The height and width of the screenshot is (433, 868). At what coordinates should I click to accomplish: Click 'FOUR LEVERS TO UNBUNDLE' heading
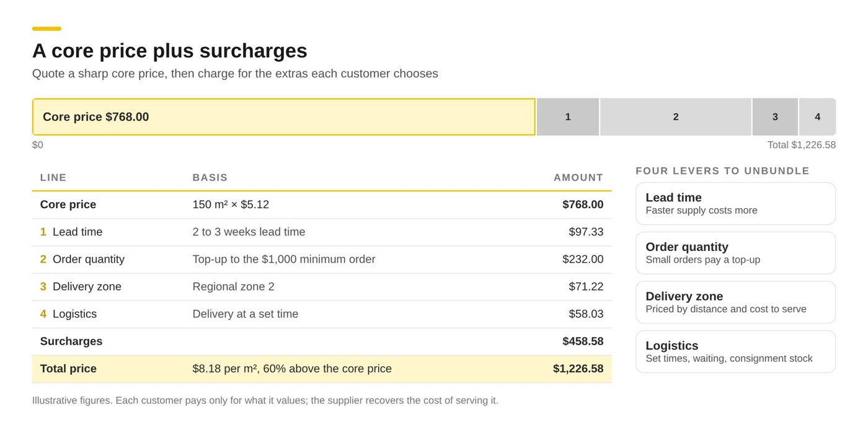coord(723,171)
